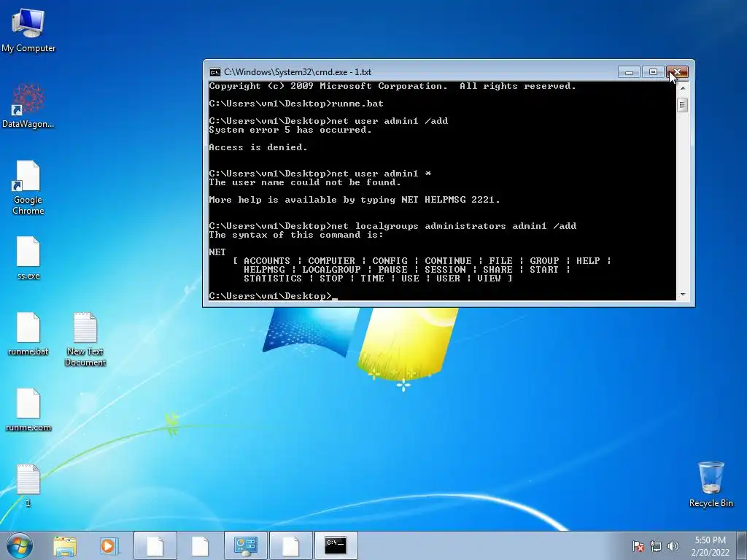This screenshot has height=560, width=747.
Task: Click the word STATISTICS in syntax list
Action: click(x=273, y=278)
